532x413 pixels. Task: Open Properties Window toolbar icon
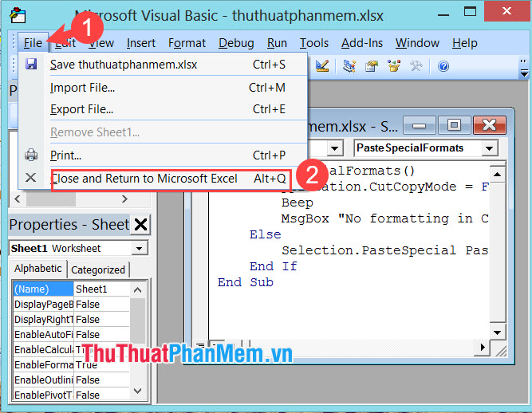[372, 66]
